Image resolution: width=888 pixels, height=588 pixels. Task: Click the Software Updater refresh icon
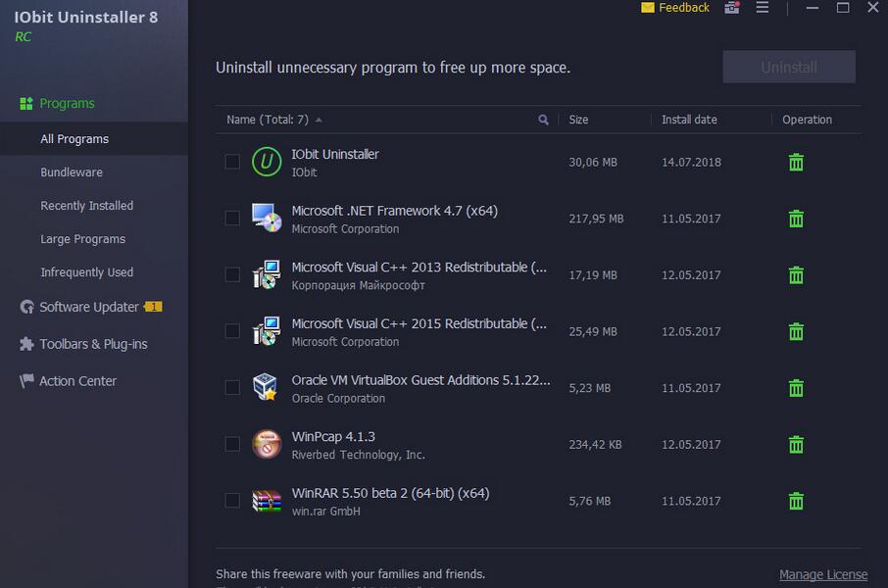coord(26,307)
